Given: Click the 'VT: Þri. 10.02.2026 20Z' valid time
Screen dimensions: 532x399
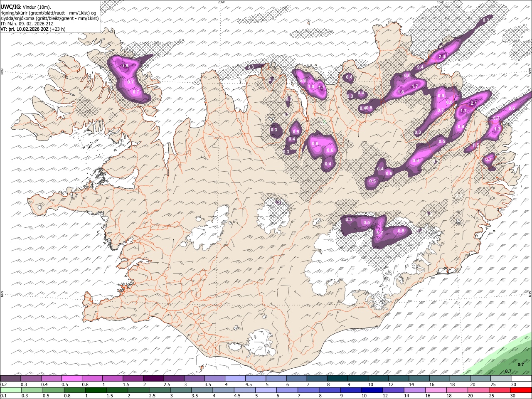Looking at the screenshot, I should 25,30.
